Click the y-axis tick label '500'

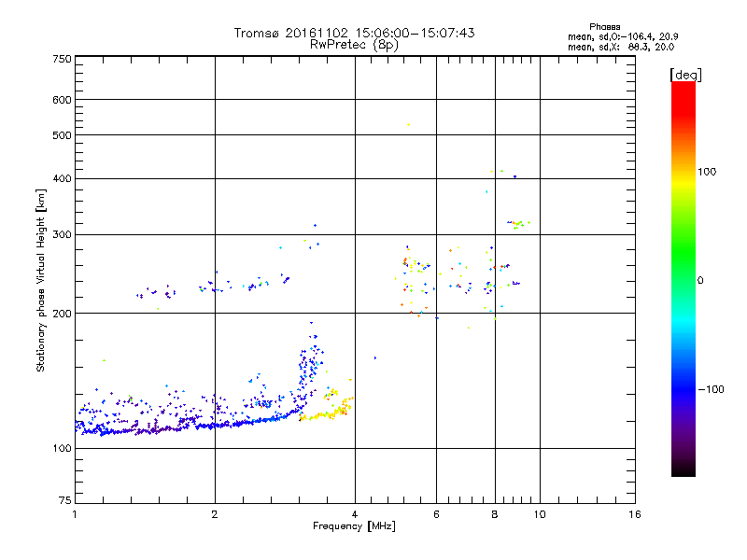(62, 135)
